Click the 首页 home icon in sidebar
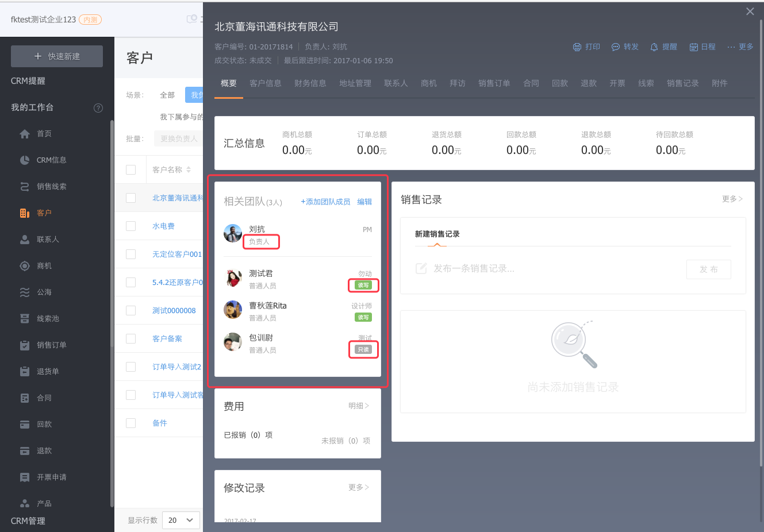Viewport: 764px width, 532px height. pyautogui.click(x=25, y=134)
